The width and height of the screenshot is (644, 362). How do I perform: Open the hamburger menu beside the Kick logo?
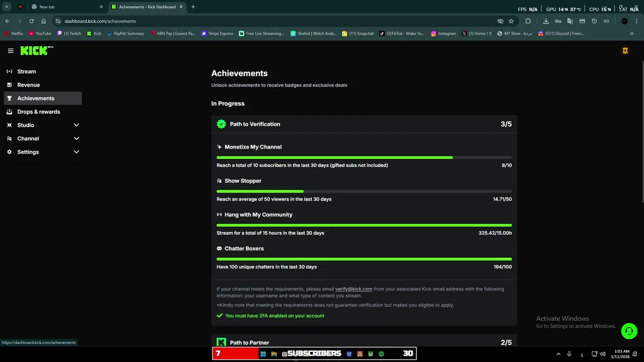point(11,51)
